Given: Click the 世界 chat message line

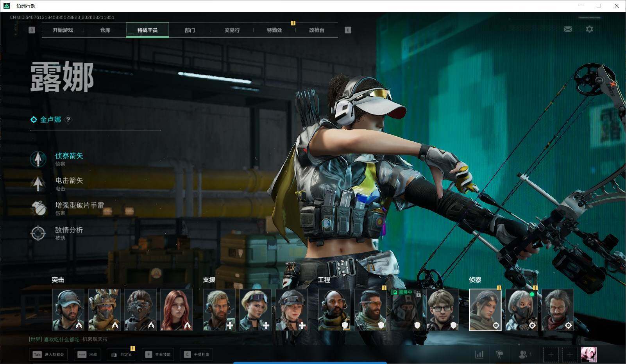Looking at the screenshot, I should pyautogui.click(x=68, y=339).
